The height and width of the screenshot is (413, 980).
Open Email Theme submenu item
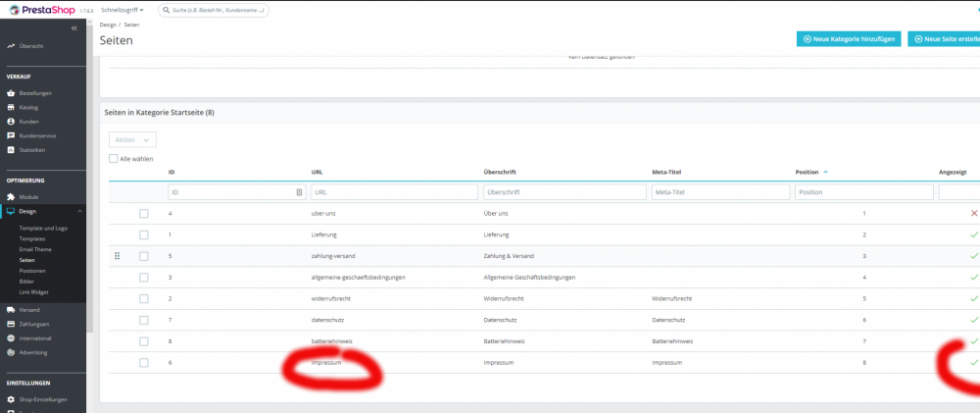pos(35,249)
